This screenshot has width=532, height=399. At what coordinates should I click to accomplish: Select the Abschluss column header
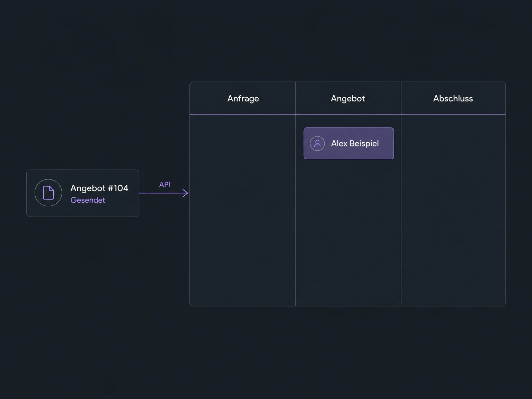(x=453, y=98)
